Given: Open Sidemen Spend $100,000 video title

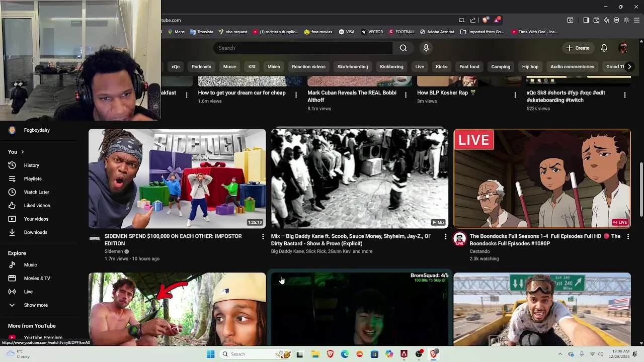Looking at the screenshot, I should (173, 240).
